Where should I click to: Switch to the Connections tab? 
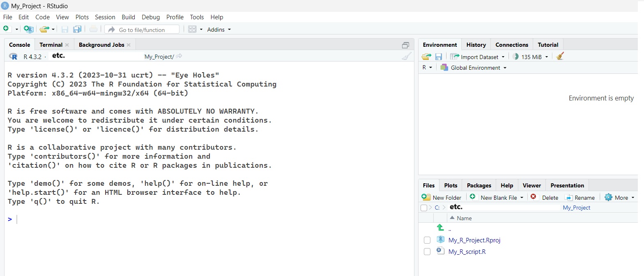point(512,45)
